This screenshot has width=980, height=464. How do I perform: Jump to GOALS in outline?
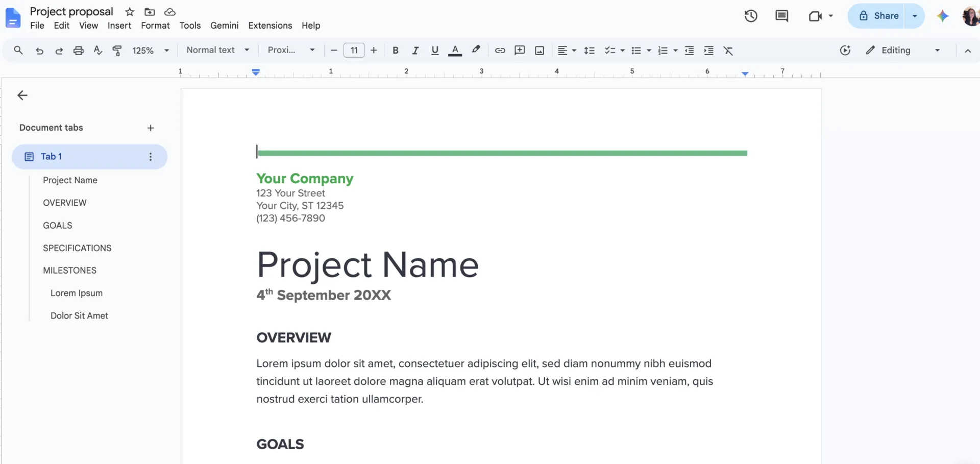coord(58,225)
